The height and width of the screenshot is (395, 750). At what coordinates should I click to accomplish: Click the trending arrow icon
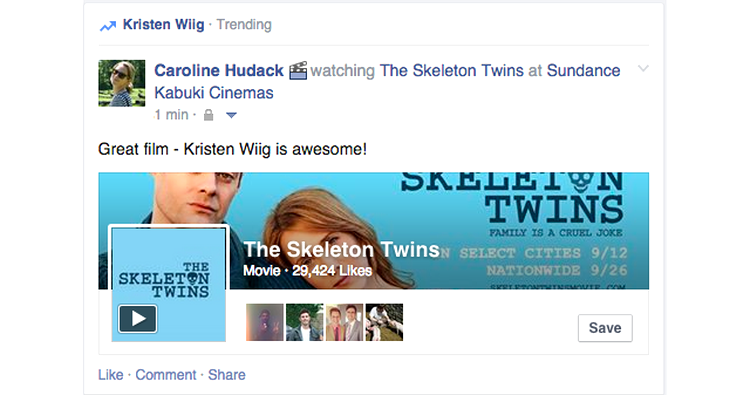tap(108, 26)
